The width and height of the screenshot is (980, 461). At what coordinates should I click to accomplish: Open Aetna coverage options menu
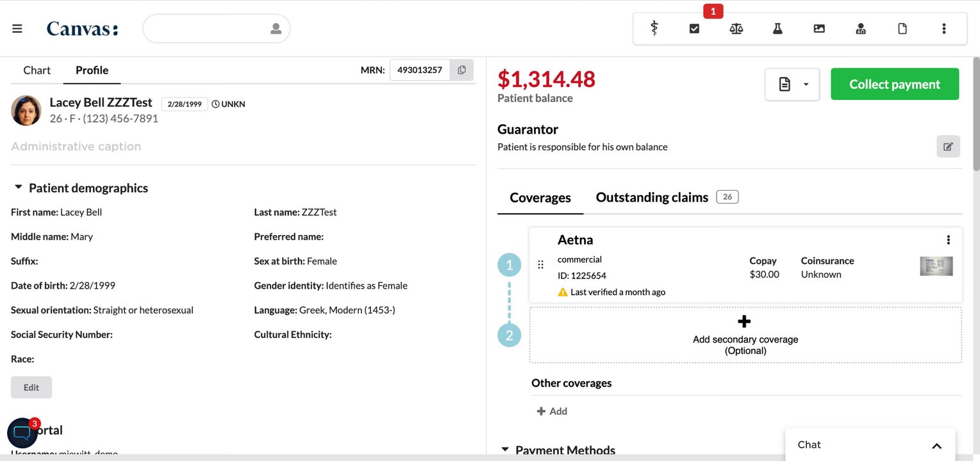pyautogui.click(x=948, y=240)
